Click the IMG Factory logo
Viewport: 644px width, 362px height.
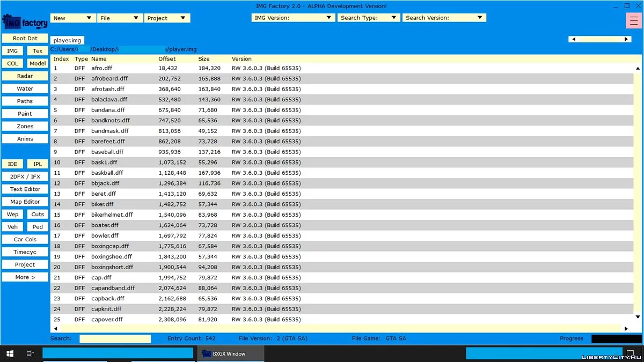25,23
